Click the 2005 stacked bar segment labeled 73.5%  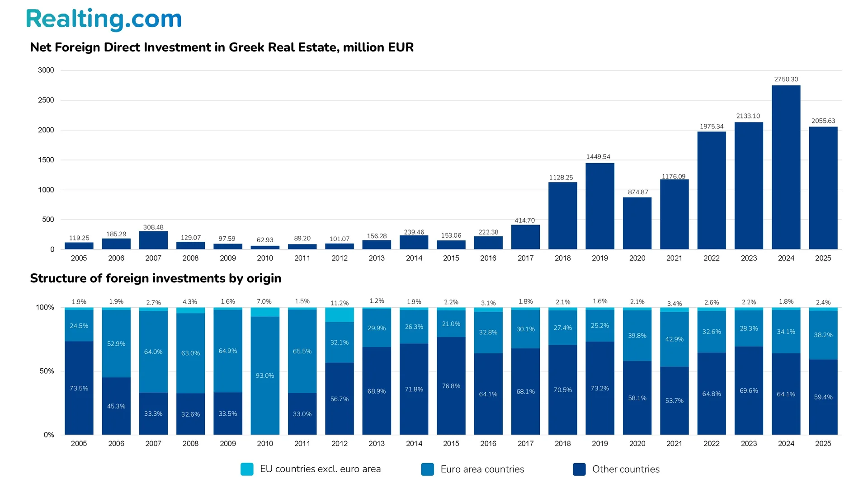pyautogui.click(x=79, y=388)
